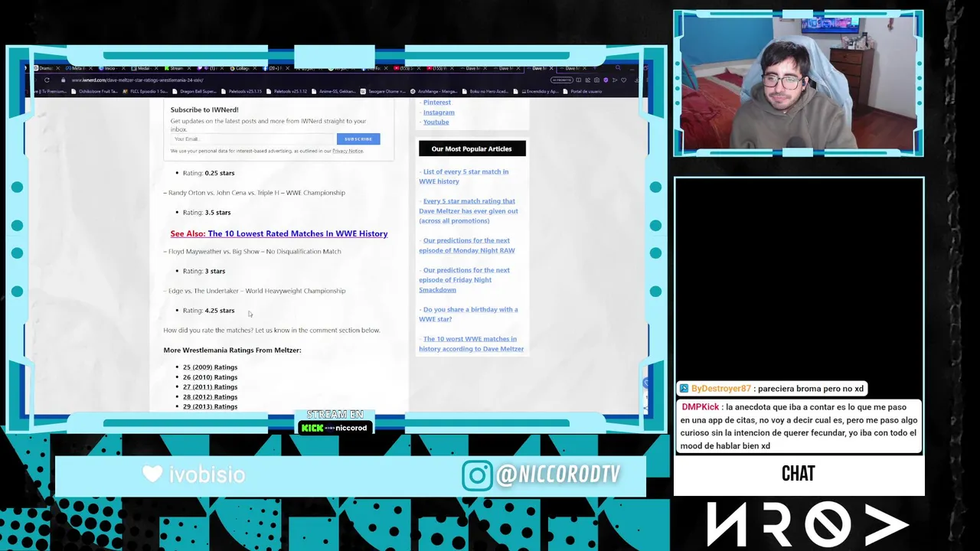The width and height of the screenshot is (980, 551).
Task: Click the blue Subscribe button
Action: click(358, 139)
